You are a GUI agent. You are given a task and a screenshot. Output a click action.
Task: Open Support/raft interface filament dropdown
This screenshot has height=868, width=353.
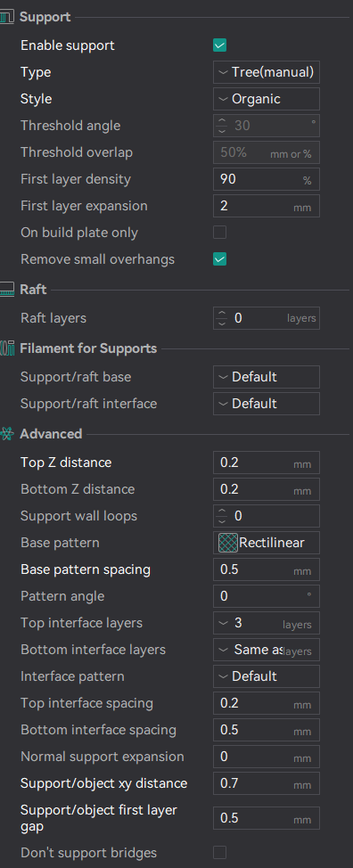pos(267,404)
